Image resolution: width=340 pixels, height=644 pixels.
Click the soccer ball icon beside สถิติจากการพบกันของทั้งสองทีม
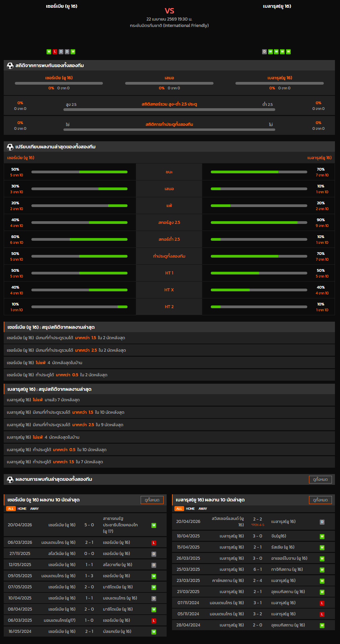(x=10, y=65)
